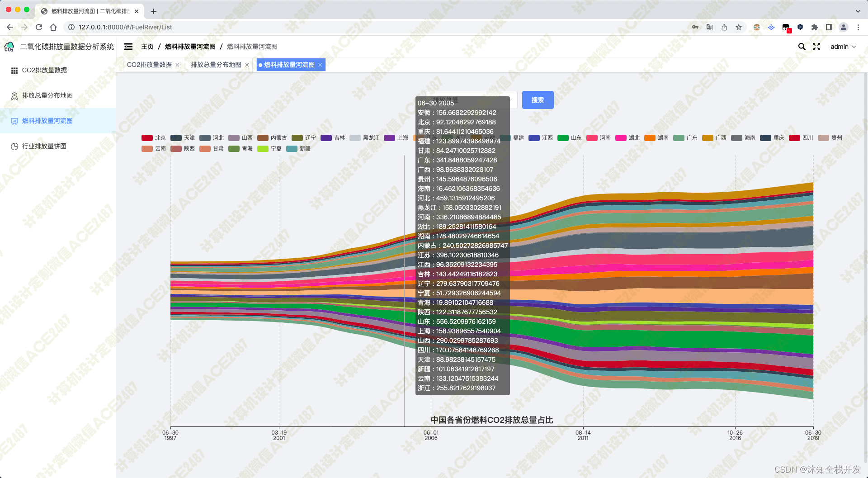868x478 pixels.
Task: Close the browser tab 燃料排放量河流图
Action: [x=137, y=11]
